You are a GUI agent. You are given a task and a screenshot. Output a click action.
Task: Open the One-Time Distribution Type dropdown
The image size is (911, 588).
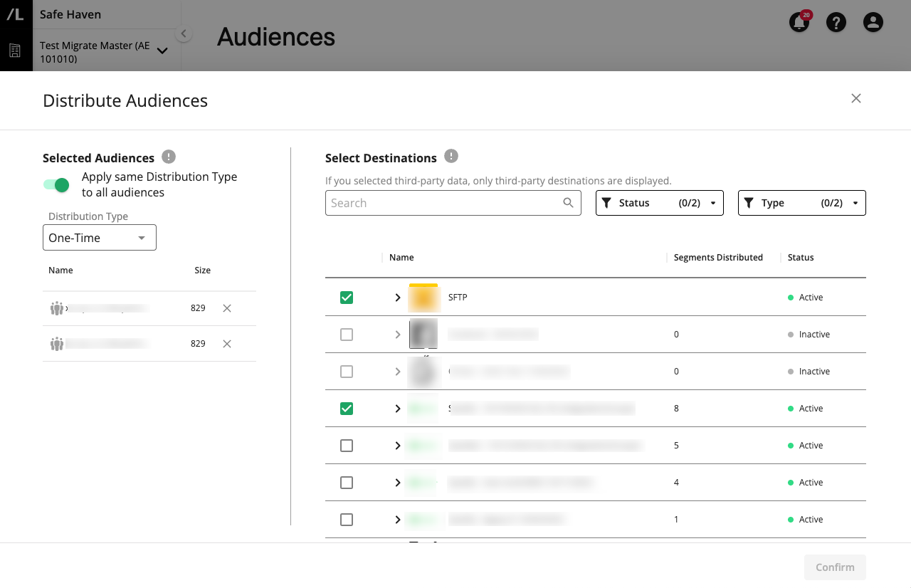point(99,237)
